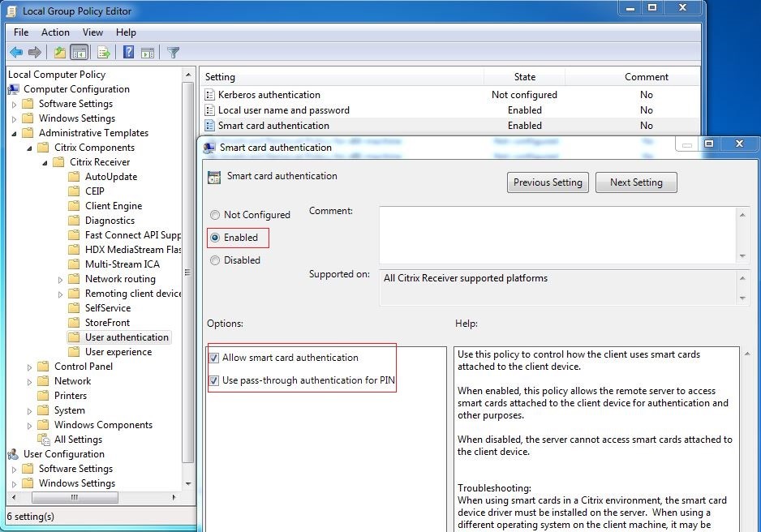
Task: Open Help using the question mark icon
Action: [x=128, y=52]
